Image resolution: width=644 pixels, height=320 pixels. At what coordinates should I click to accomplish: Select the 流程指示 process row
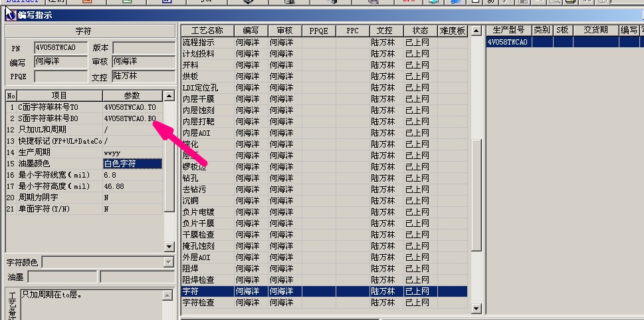324,43
